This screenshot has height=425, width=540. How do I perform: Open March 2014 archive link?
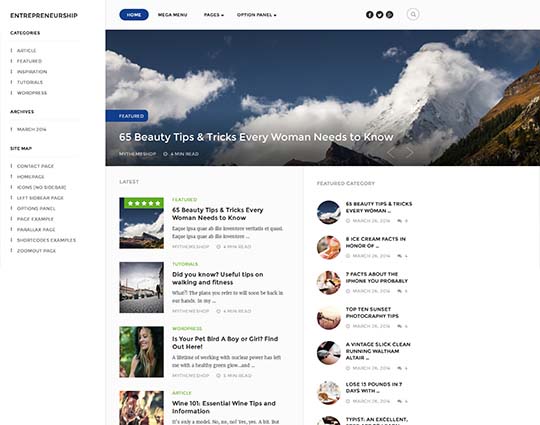31,129
